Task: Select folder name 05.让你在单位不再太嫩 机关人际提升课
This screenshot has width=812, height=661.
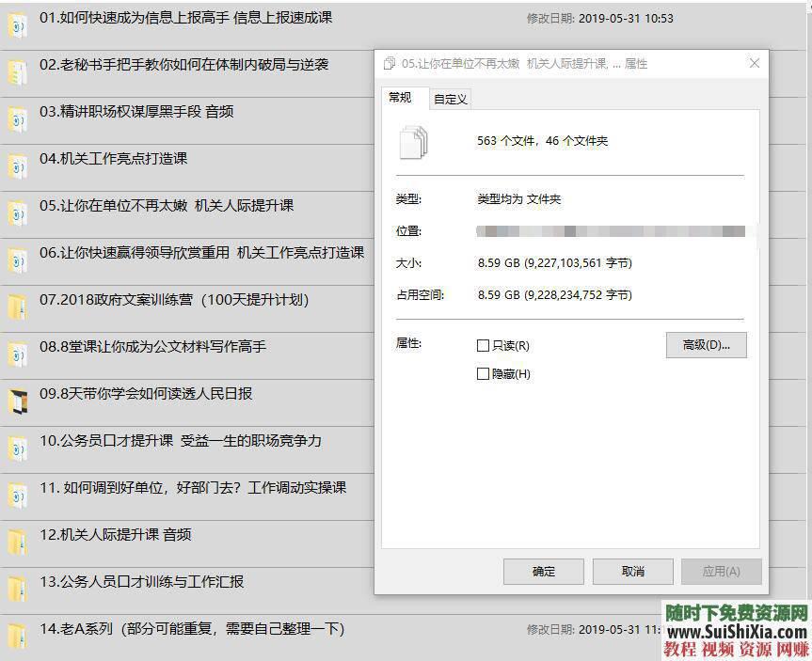Action: 167,206
